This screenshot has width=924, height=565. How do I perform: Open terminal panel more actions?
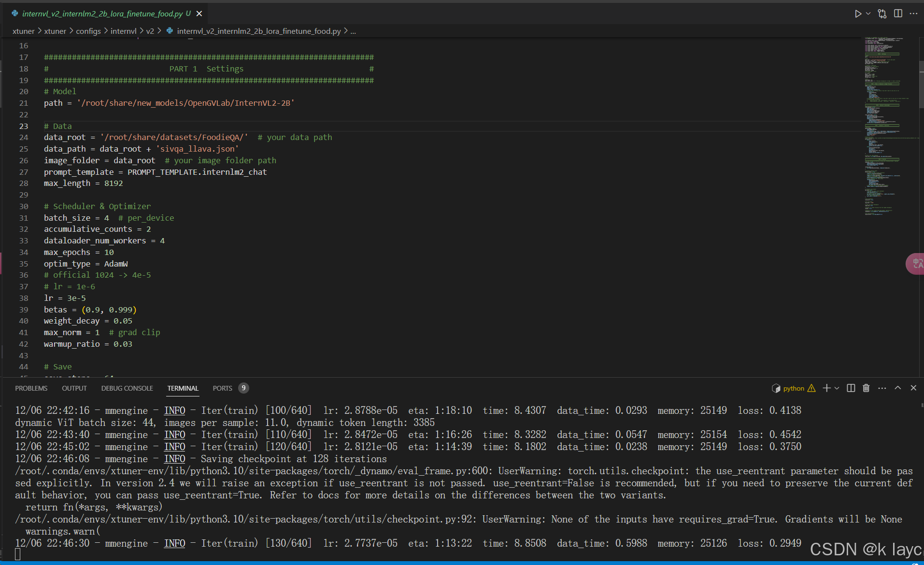pos(882,388)
